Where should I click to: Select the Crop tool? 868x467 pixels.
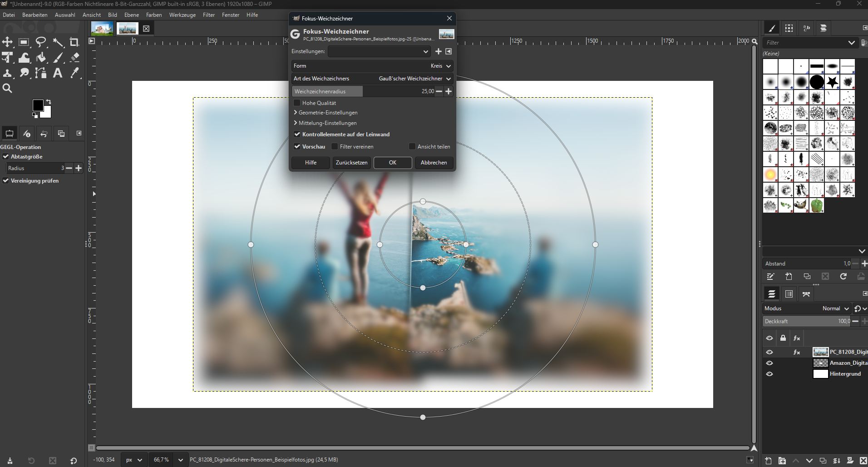(74, 43)
